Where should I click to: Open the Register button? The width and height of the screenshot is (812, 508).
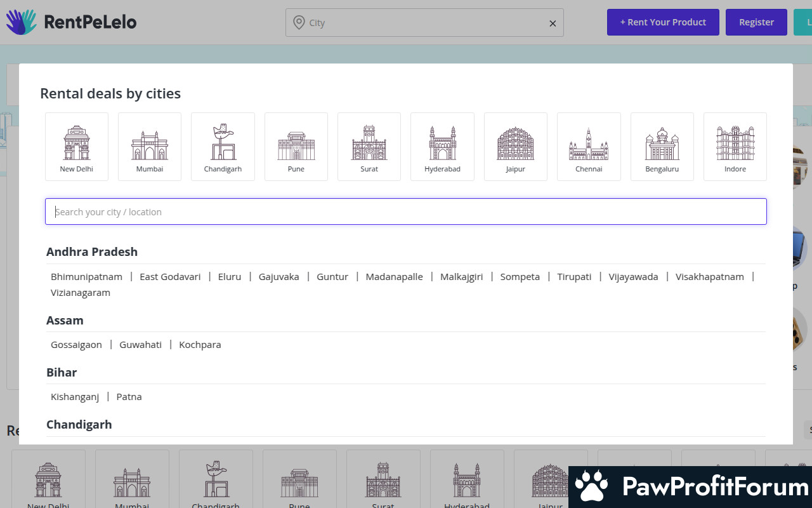pos(756,22)
